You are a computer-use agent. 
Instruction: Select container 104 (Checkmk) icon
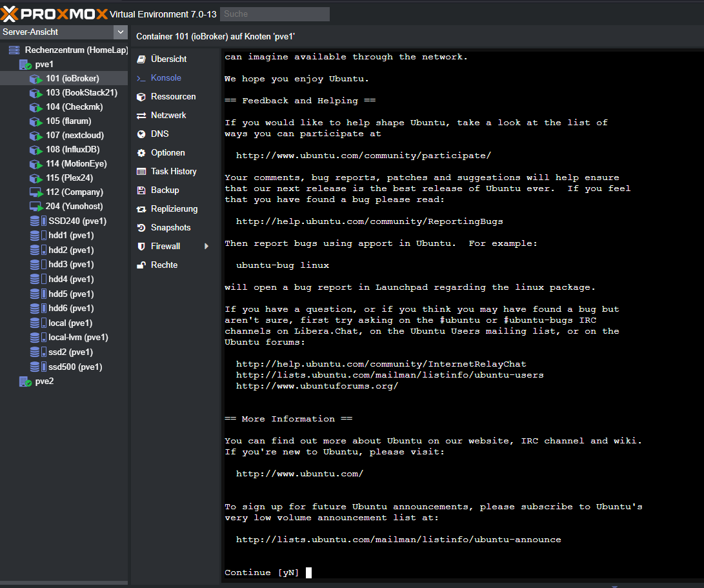(36, 107)
